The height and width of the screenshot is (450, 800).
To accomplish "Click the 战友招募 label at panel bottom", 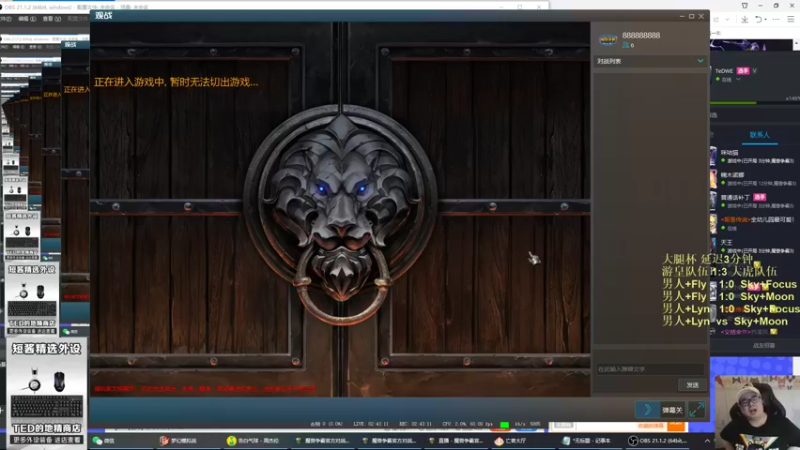I will click(x=764, y=345).
